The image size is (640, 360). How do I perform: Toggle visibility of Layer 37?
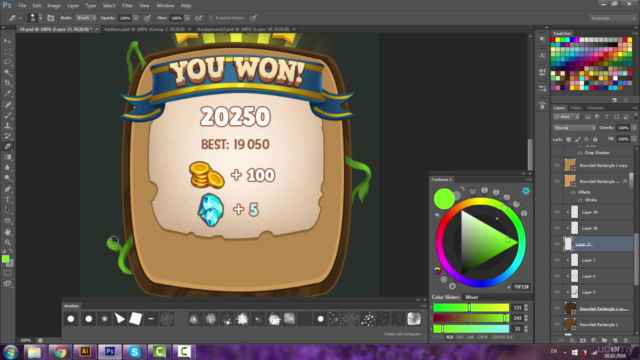pos(557,244)
